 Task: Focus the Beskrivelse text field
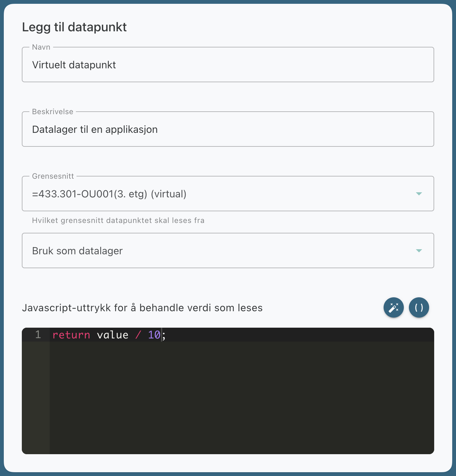click(228, 129)
